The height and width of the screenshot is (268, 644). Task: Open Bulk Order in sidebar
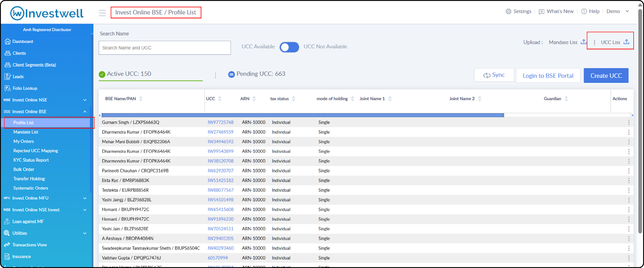coord(24,170)
